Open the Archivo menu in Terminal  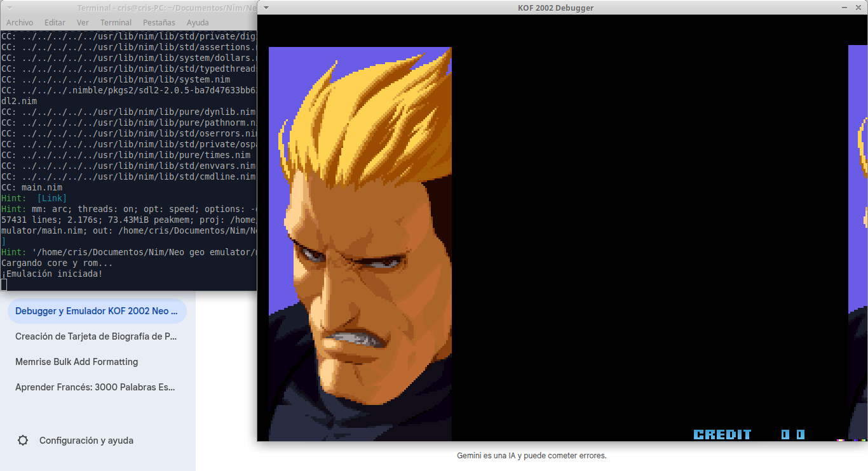[20, 22]
